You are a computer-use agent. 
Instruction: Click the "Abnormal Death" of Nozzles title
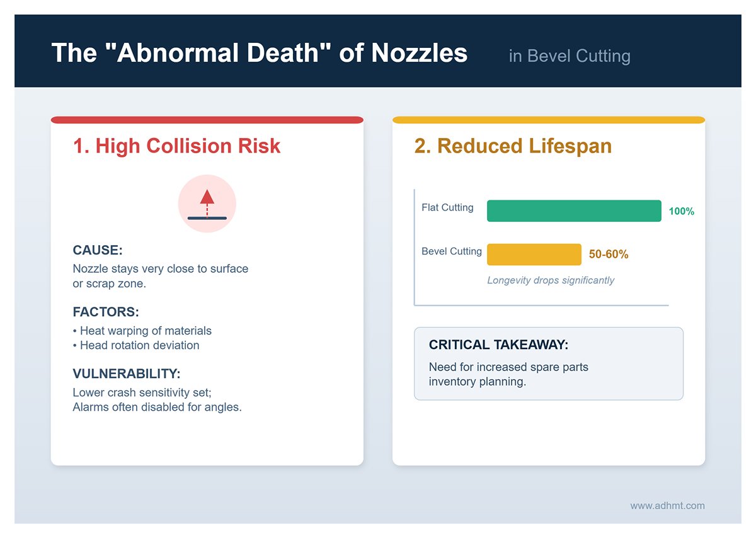pos(259,53)
